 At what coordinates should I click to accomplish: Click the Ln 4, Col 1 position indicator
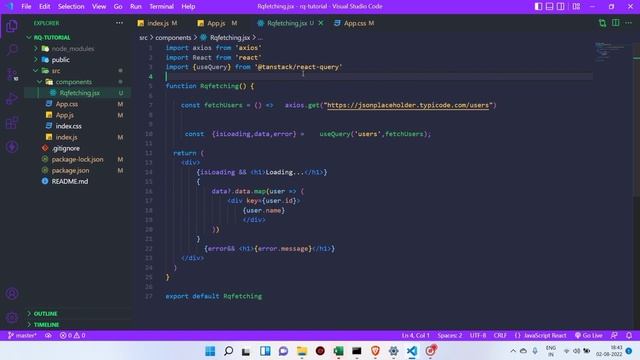click(416, 336)
